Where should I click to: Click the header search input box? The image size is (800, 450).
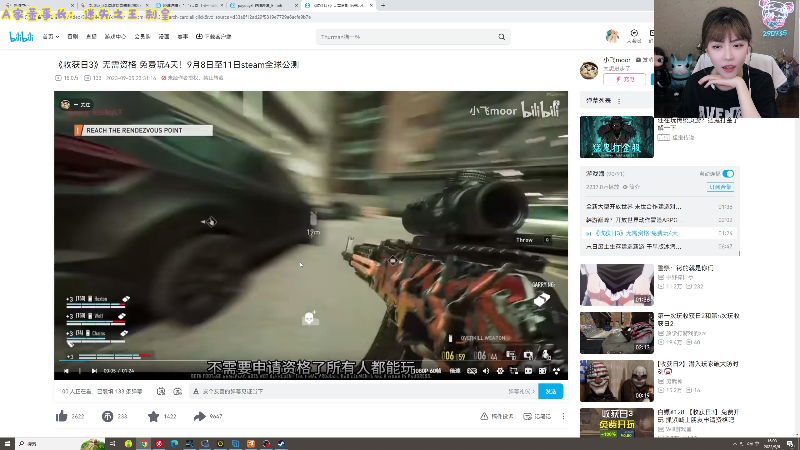click(x=407, y=37)
